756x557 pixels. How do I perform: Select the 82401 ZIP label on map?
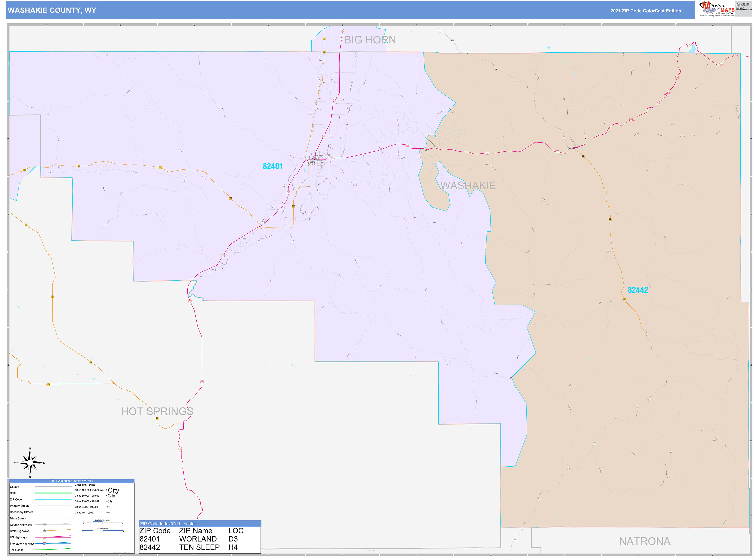(x=272, y=166)
